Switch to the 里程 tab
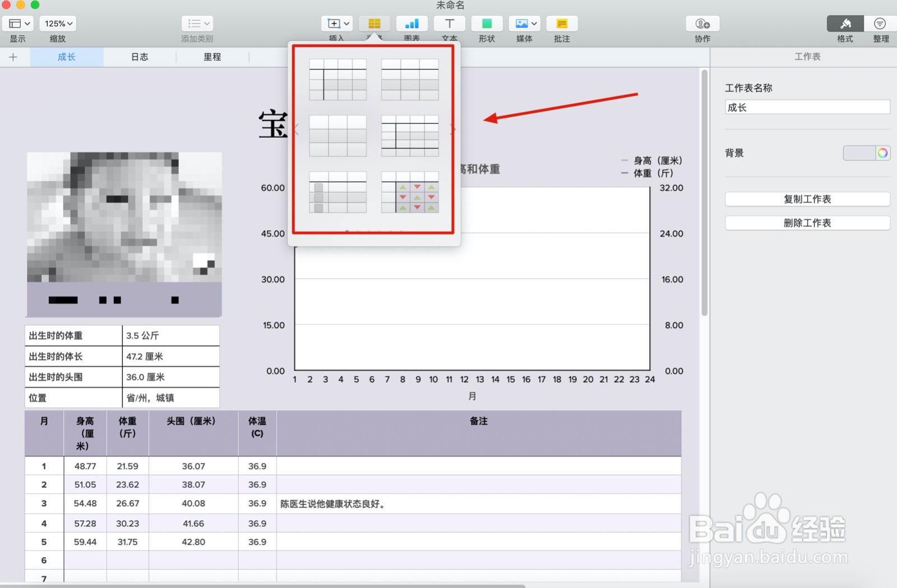This screenshot has height=588, width=897. (x=212, y=57)
